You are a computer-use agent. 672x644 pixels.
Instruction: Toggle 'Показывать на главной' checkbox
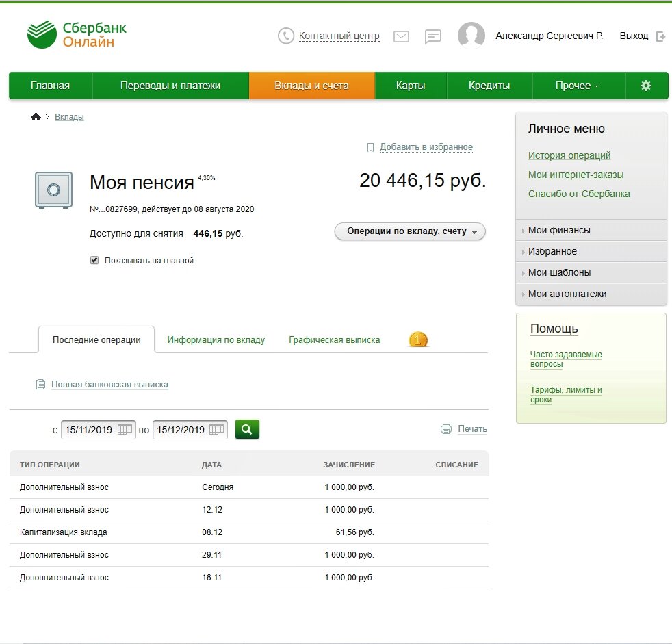click(x=94, y=260)
